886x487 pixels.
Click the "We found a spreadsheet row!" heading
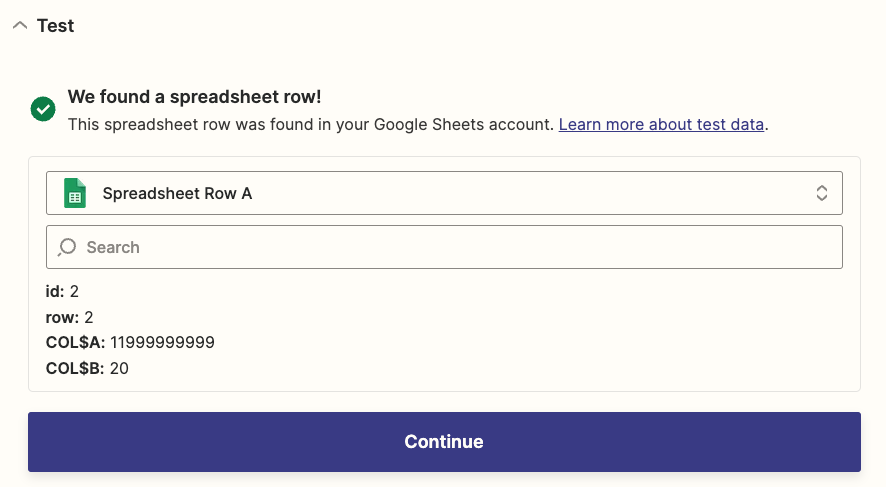[x=194, y=97]
